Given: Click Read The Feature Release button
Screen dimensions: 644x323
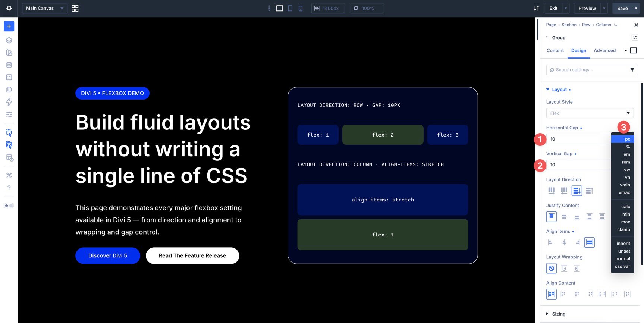Looking at the screenshot, I should (x=192, y=255).
